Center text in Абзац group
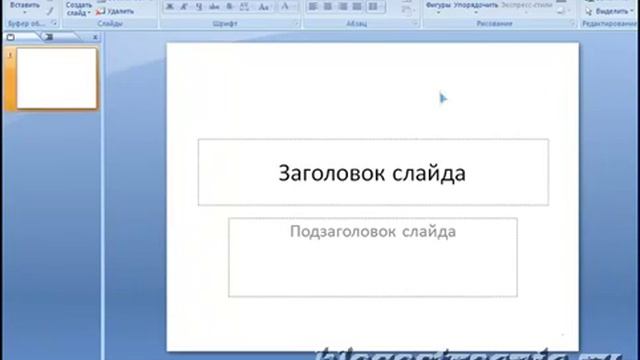The width and height of the screenshot is (640, 360). tap(327, 7)
